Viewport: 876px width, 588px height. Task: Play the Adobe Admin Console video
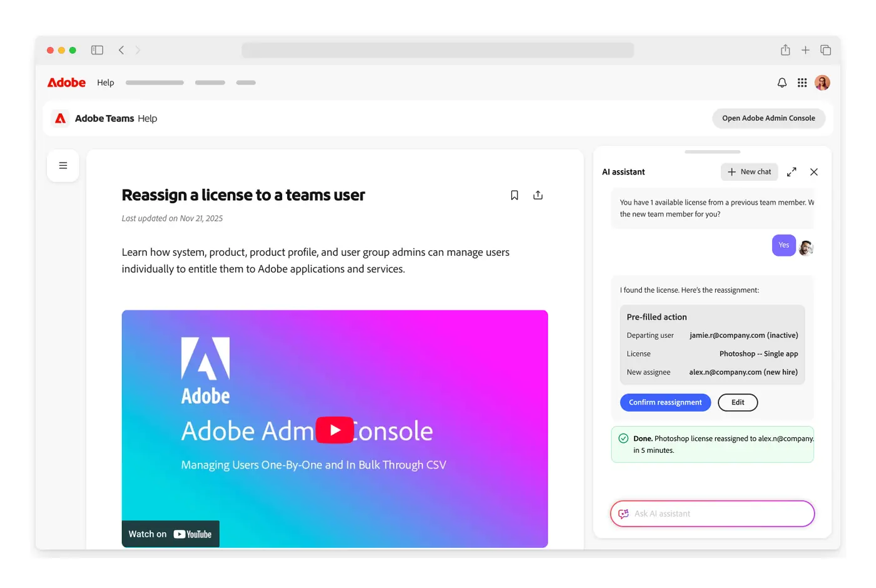coord(335,430)
